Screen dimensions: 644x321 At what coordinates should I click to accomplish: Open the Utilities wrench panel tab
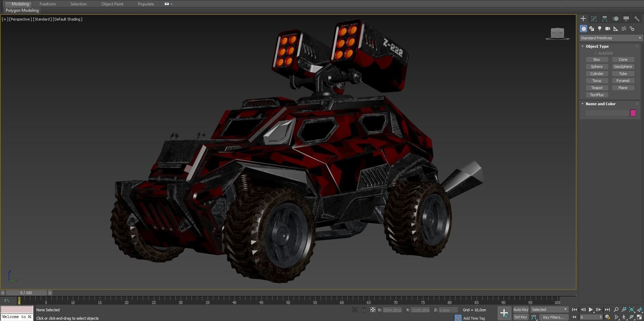pyautogui.click(x=637, y=19)
